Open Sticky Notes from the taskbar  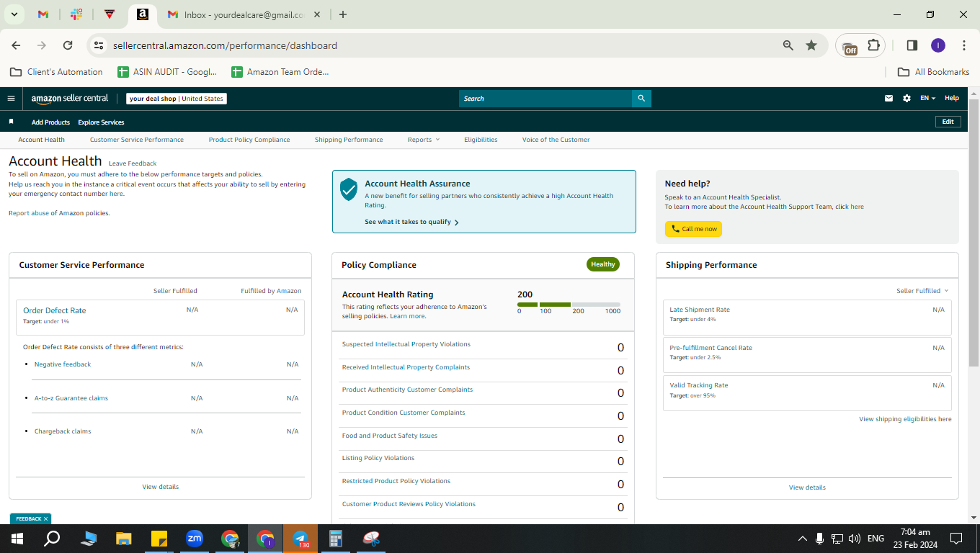[x=159, y=539]
